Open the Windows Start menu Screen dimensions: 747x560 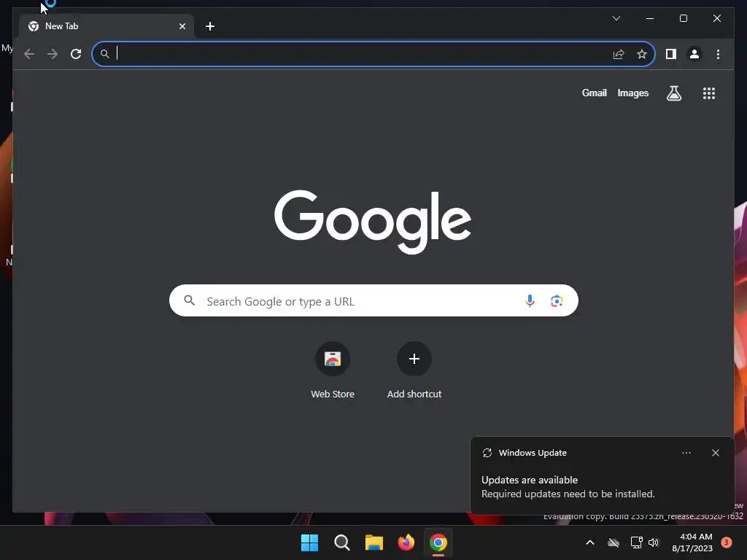pyautogui.click(x=309, y=542)
